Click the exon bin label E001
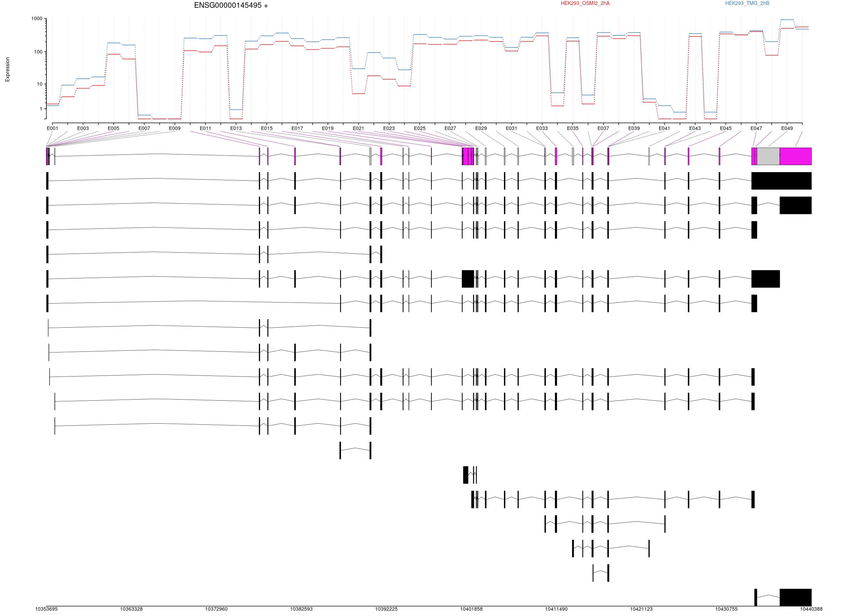Image resolution: width=850 pixels, height=616 pixels. pyautogui.click(x=52, y=128)
